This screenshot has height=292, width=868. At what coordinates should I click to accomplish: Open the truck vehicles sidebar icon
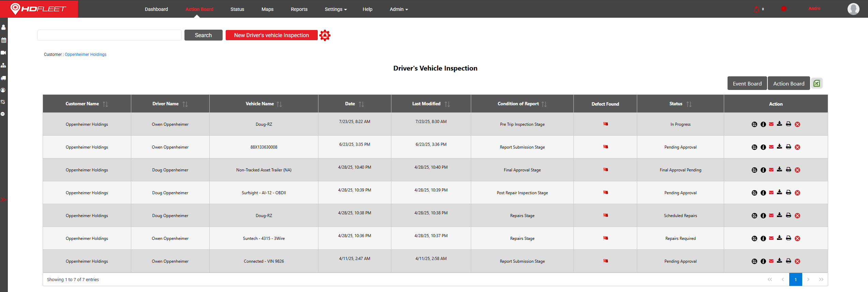3,78
